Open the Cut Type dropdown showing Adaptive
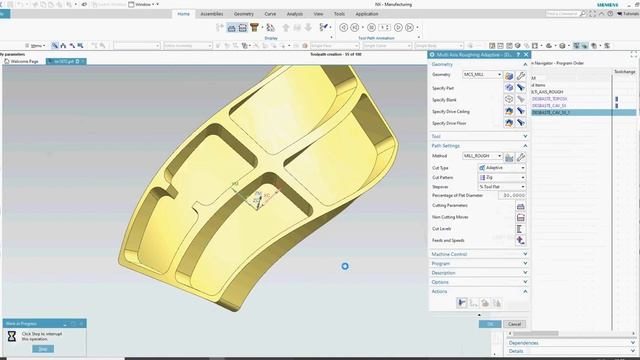The width and height of the screenshot is (640, 360). [502, 168]
